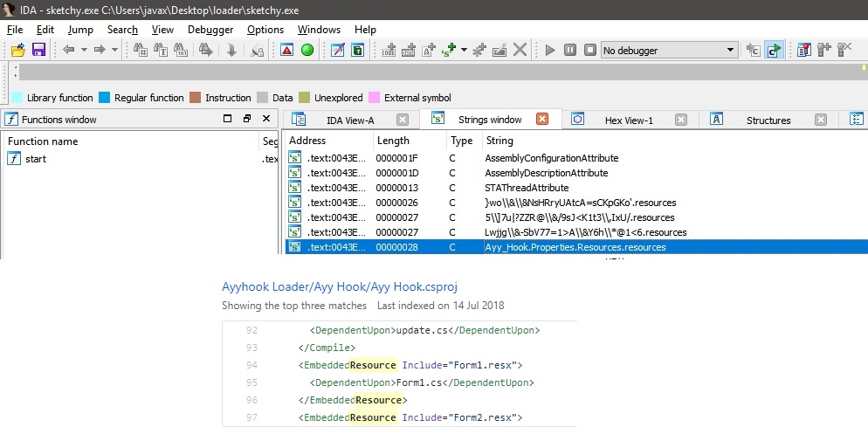The image size is (868, 427).
Task: Switch to the IDA View-A tab
Action: pos(350,121)
